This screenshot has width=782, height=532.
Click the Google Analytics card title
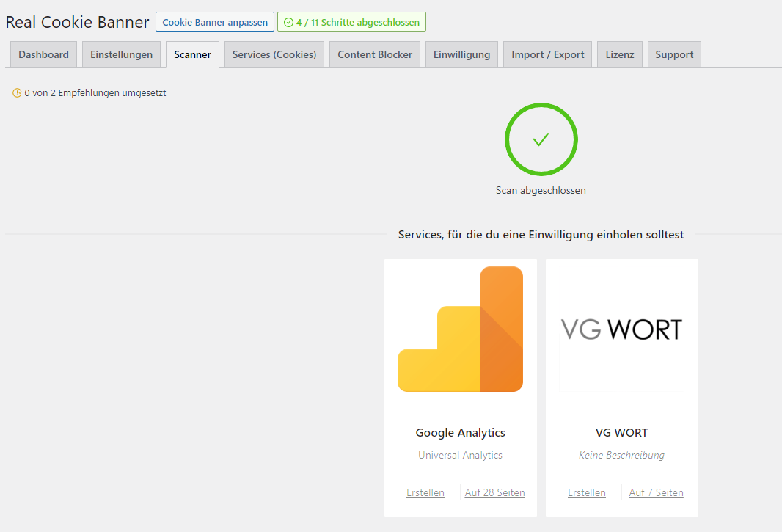tap(460, 433)
